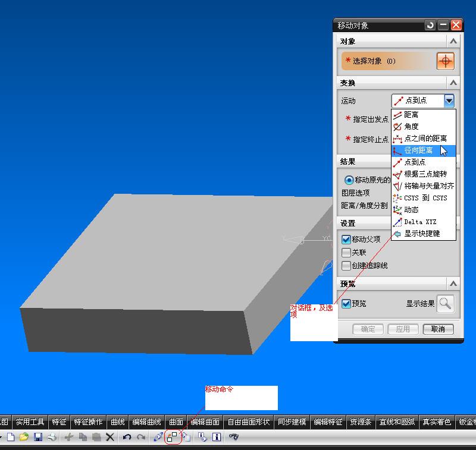Viewport: 476px width, 450px height.
Task: Click the 选择对象 (0) selection field
Action: pyautogui.click(x=389, y=61)
